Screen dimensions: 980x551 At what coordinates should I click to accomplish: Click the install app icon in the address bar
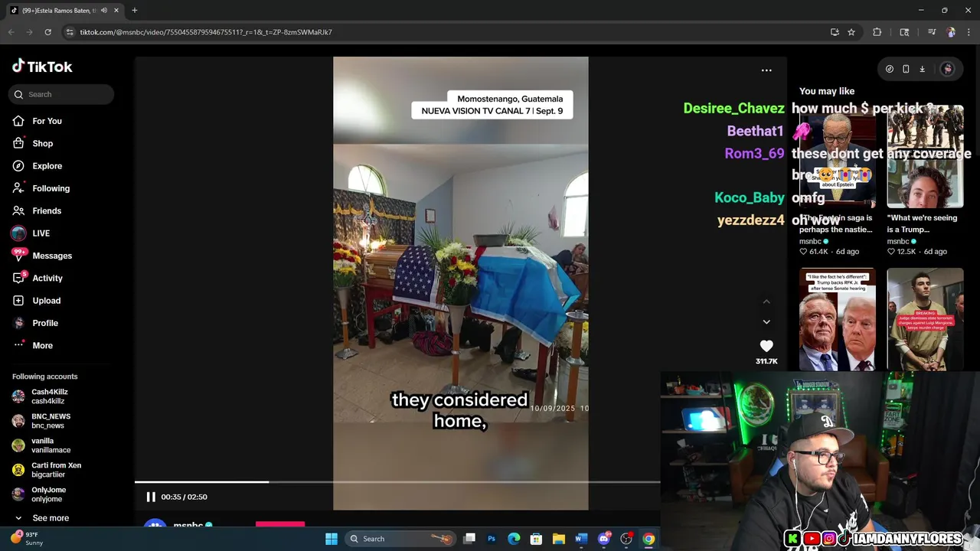(x=835, y=32)
